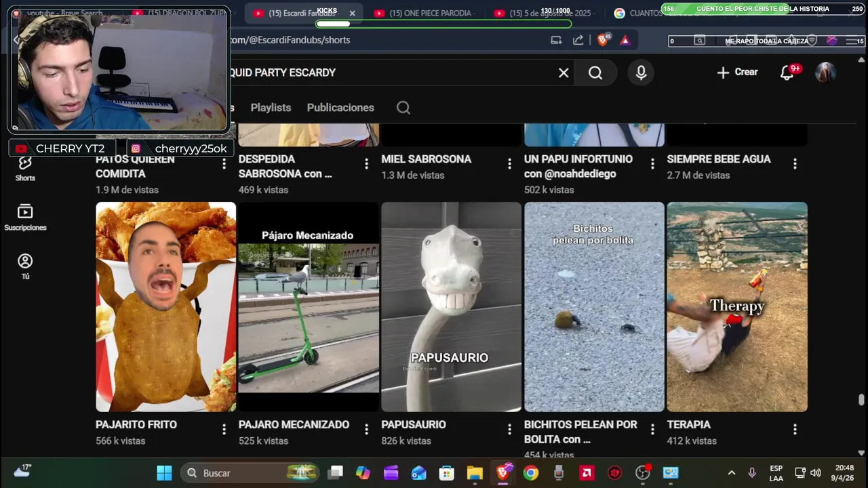Click the Brave Shields lion icon
868x488 pixels.
(x=603, y=40)
